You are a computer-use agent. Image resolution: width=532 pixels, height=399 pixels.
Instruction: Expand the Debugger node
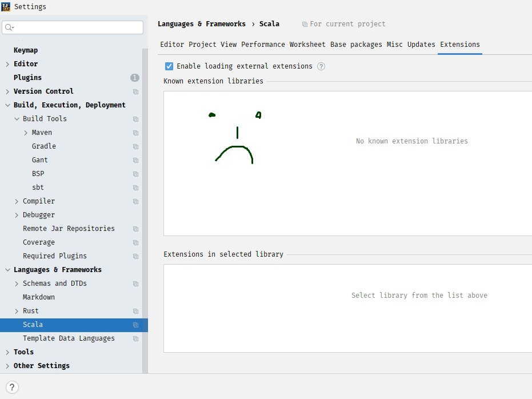point(17,215)
